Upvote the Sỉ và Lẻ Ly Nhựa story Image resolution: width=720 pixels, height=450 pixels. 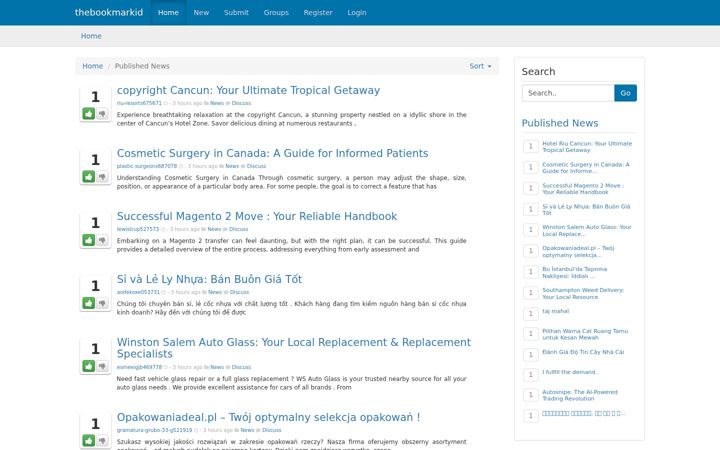pyautogui.click(x=89, y=303)
